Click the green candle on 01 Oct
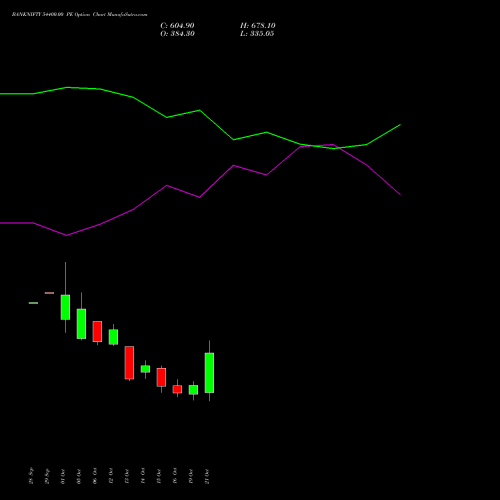 [x=65, y=307]
